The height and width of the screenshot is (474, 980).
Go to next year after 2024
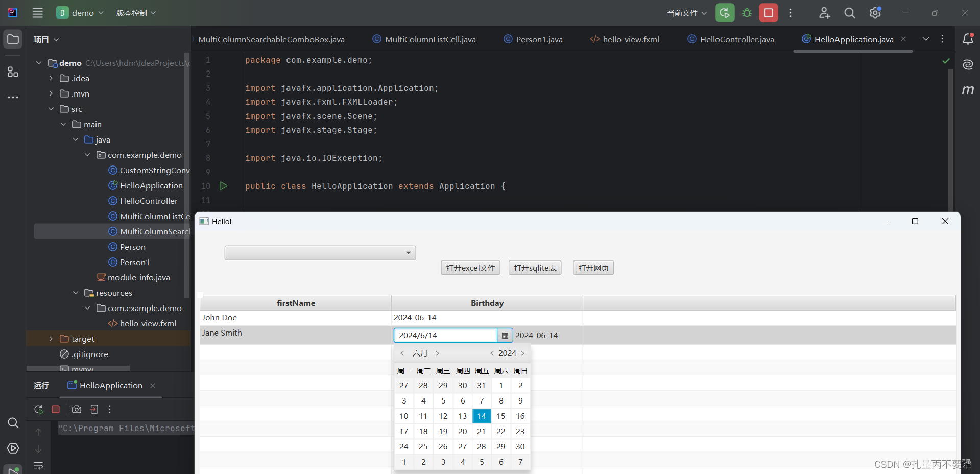click(x=522, y=353)
